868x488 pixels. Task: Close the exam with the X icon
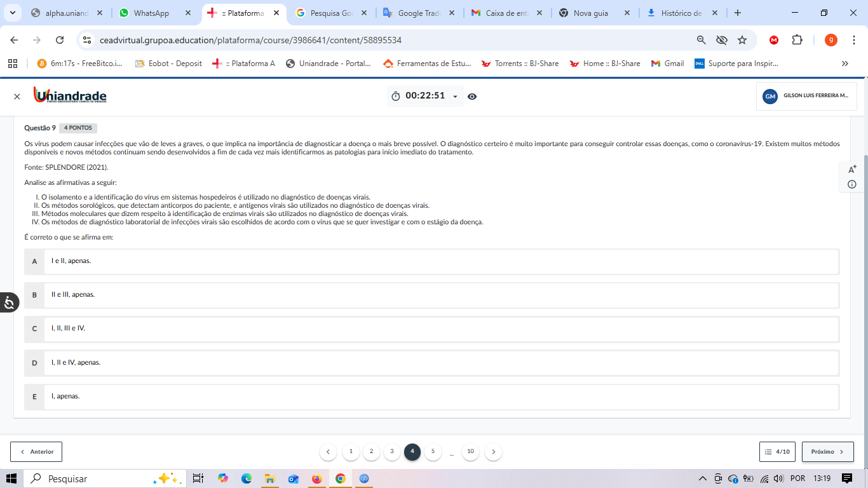(17, 97)
